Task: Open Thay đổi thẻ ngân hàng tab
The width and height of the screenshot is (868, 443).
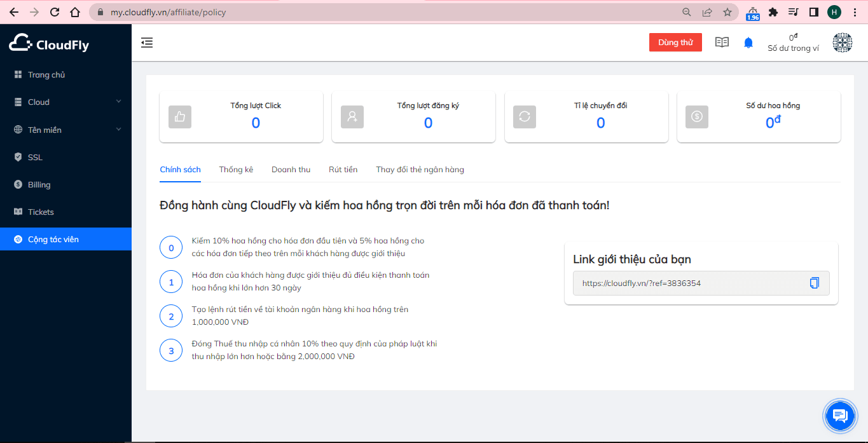Action: click(420, 170)
